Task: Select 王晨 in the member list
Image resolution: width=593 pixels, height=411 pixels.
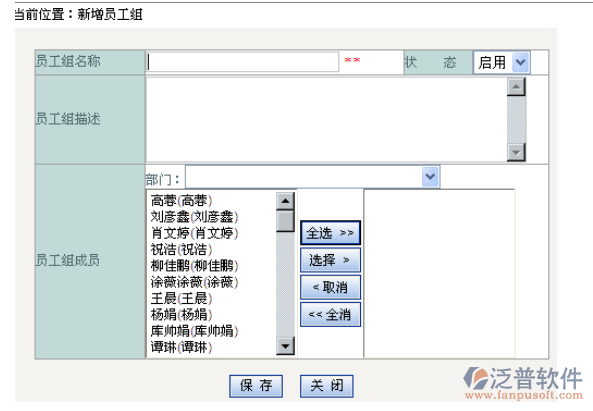Action: [x=181, y=298]
